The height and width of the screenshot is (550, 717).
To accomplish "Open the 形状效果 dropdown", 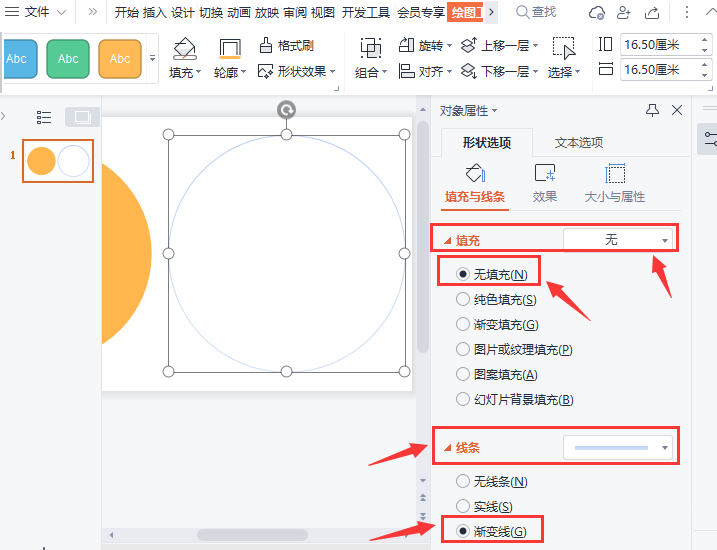I will (x=297, y=71).
